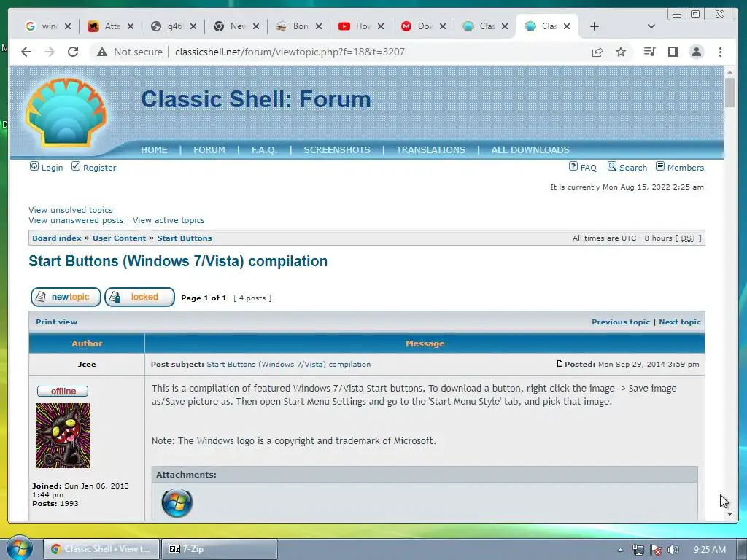
Task: Open the Chrome three-dot menu
Action: (720, 52)
